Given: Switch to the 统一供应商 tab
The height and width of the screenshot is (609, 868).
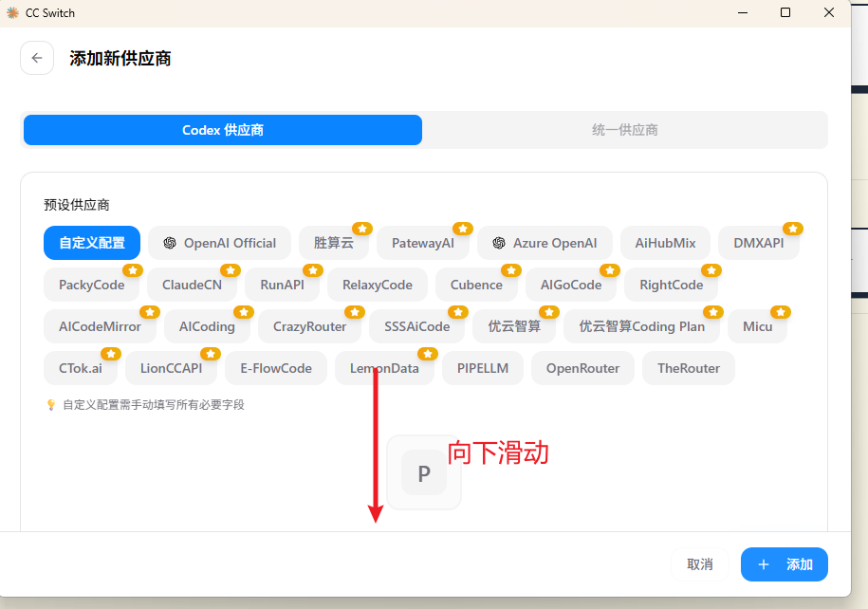Looking at the screenshot, I should click(x=624, y=130).
